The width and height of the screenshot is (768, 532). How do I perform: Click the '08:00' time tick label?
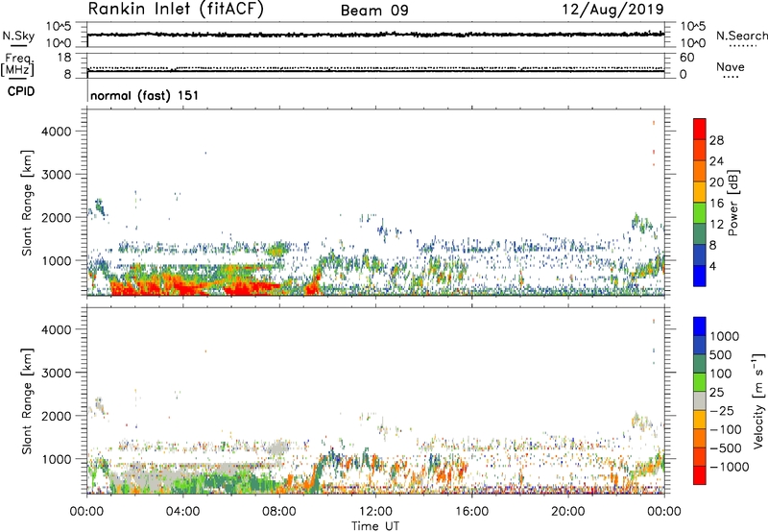click(x=279, y=512)
